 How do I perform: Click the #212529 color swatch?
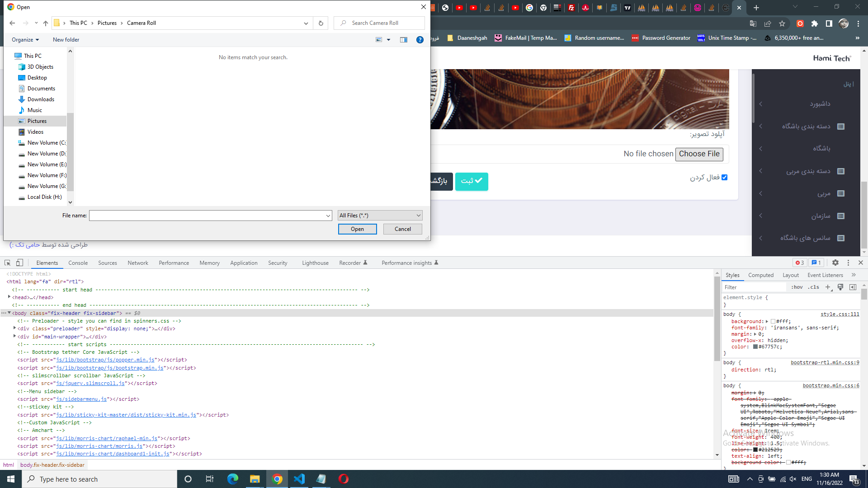755,450
